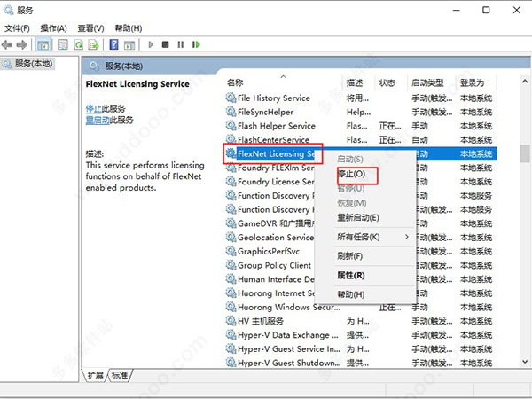The image size is (532, 399).
Task: Select the HV 主机服务 service name
Action: click(260, 321)
